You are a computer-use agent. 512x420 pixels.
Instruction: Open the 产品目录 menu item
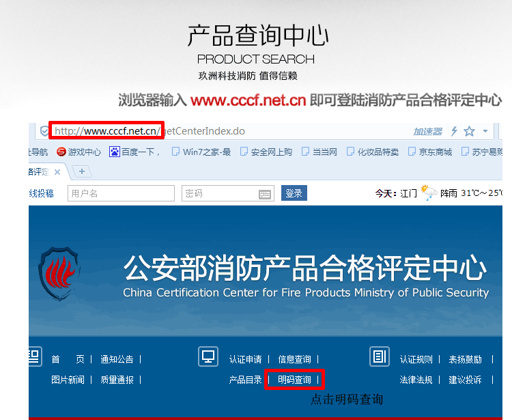click(x=246, y=380)
